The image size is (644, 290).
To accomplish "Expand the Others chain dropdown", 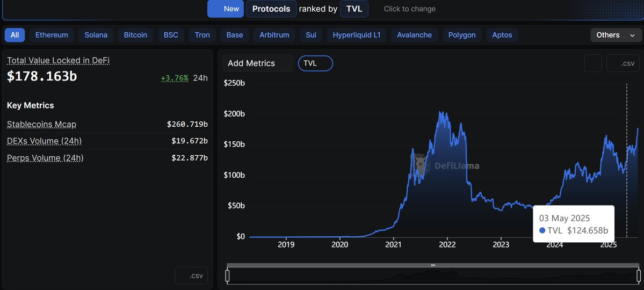I will click(x=616, y=35).
